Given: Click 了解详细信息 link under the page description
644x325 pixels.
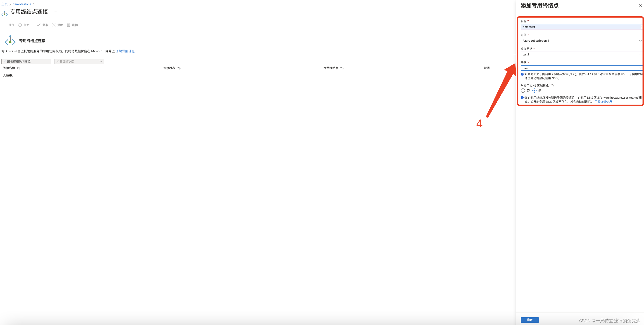Looking at the screenshot, I should 125,51.
